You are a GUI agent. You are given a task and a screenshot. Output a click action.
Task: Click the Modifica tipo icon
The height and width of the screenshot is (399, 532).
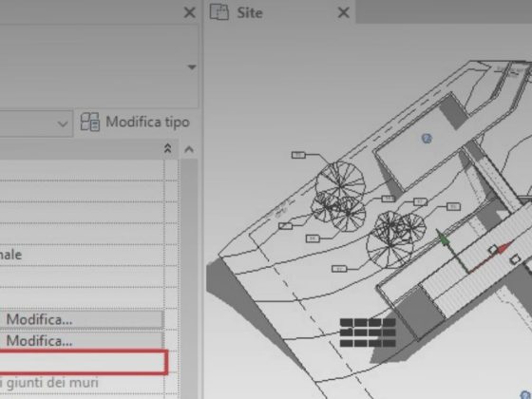89,122
